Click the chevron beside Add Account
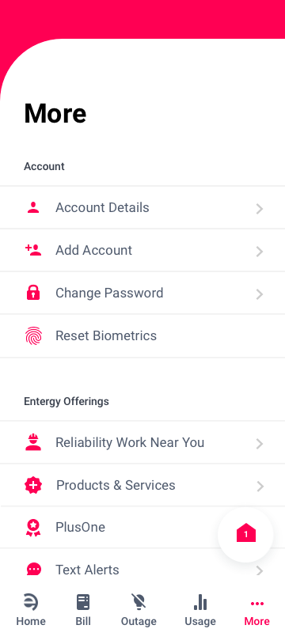The height and width of the screenshot is (644, 285). point(260,252)
